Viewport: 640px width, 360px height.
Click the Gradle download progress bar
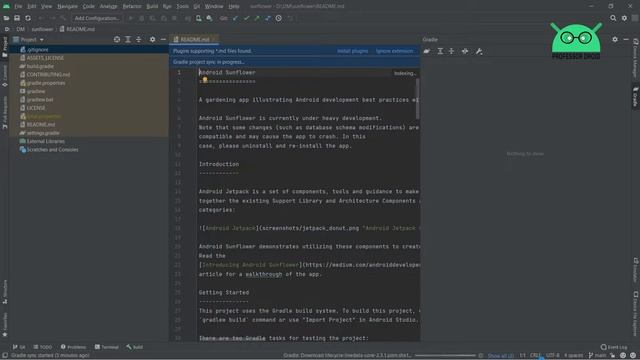[445, 356]
